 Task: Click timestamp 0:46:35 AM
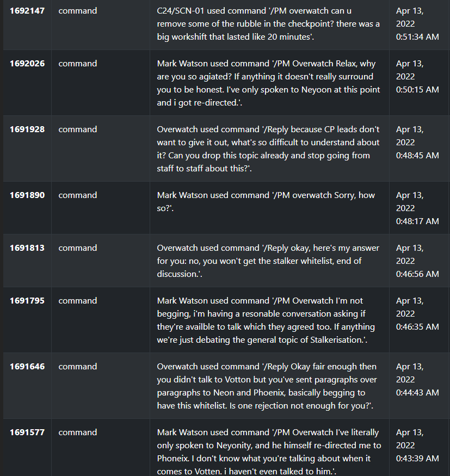pyautogui.click(x=417, y=327)
